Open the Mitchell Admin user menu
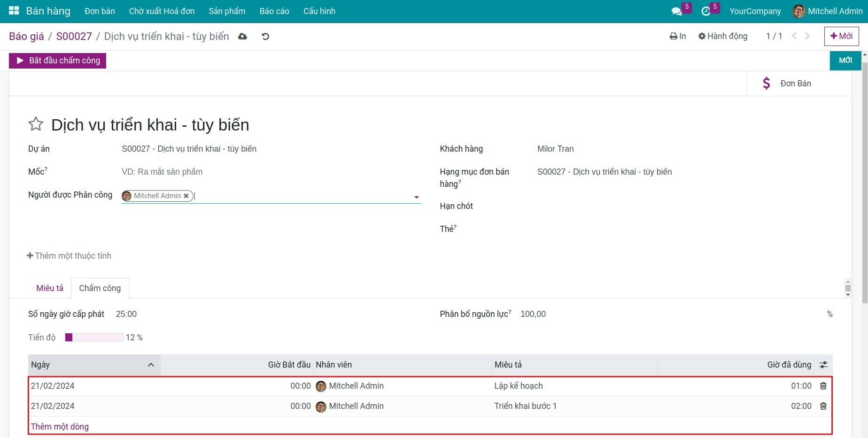Viewport: 868px width, 438px height. point(828,11)
